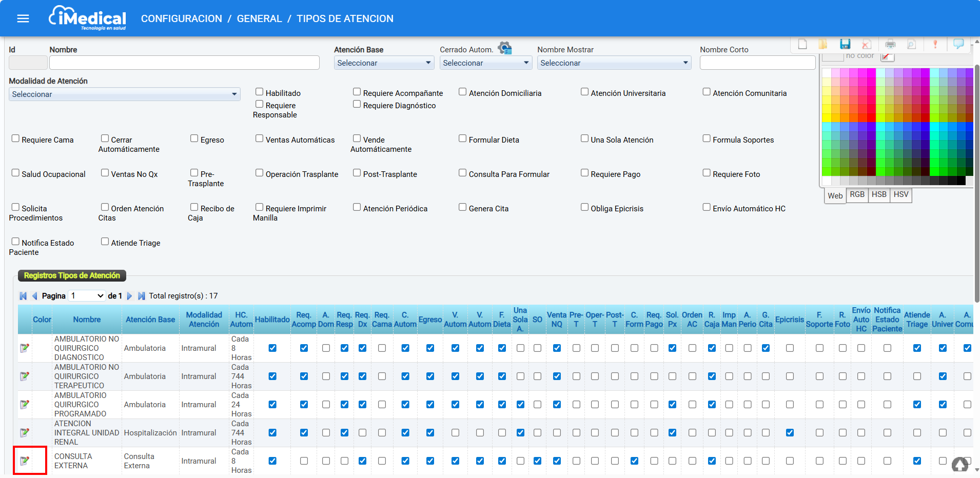Click the no color swatch button
The height and width of the screenshot is (478, 980).
pos(887,56)
